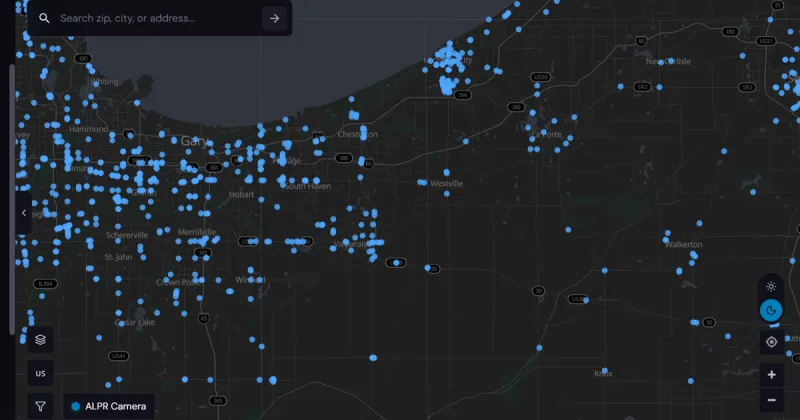Select the camera marker near Knox
800x420 pixels.
pyautogui.click(x=605, y=370)
